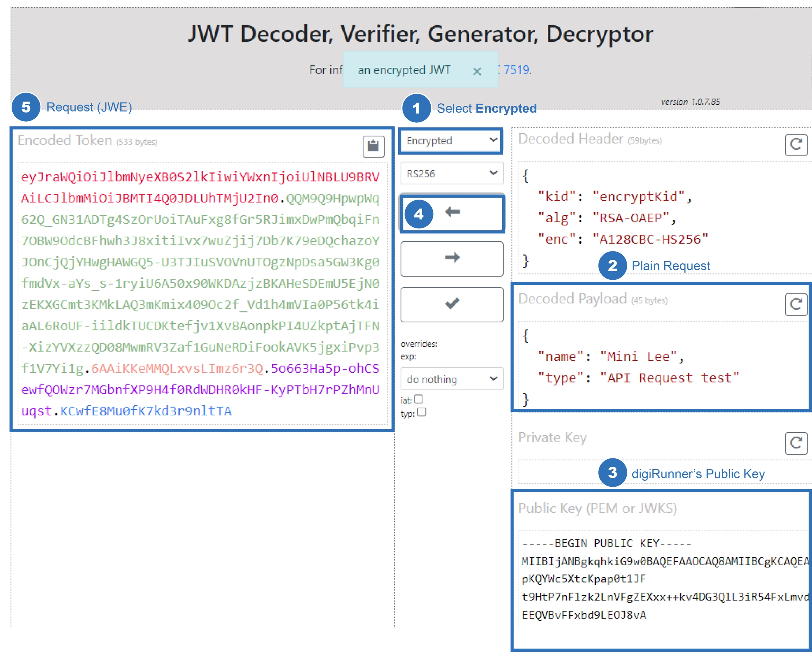
Task: Click Decoded Payload refresh icon
Action: point(795,304)
